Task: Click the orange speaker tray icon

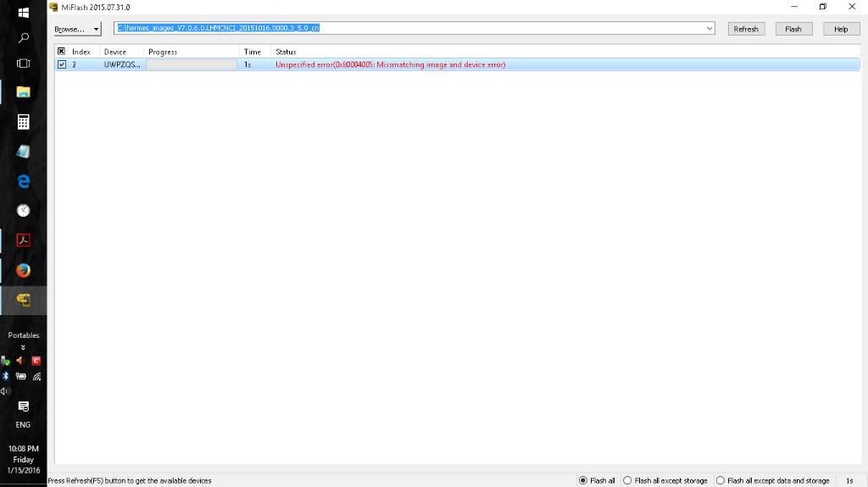Action: pos(20,361)
